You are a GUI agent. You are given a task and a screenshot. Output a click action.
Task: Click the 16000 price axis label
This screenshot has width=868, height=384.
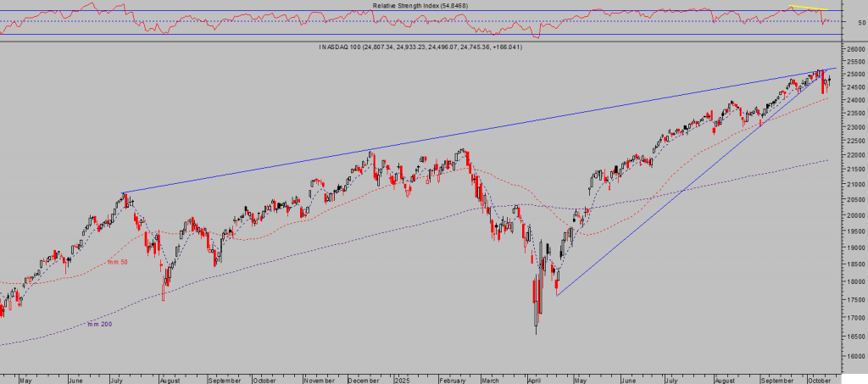point(854,357)
